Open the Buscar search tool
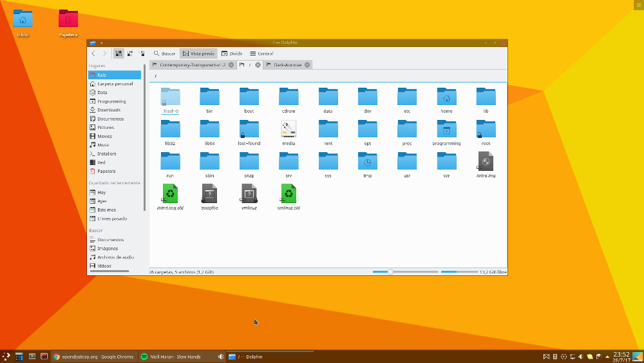 click(164, 54)
